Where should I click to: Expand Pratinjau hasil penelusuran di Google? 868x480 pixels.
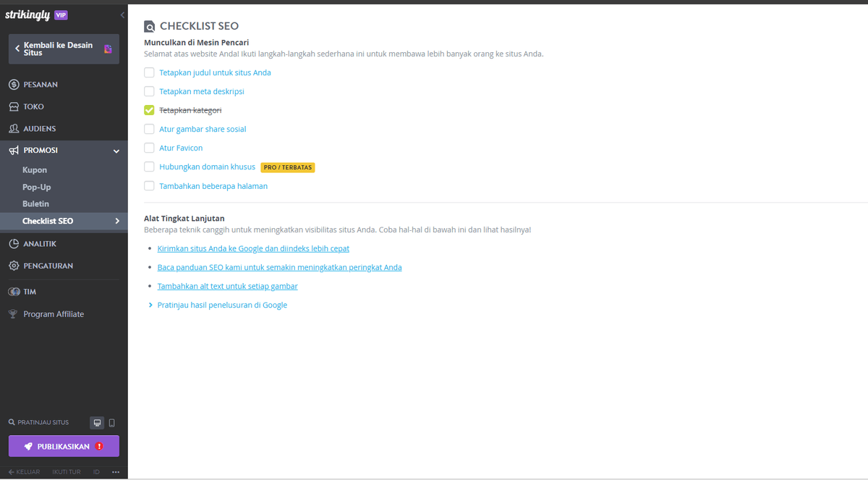point(149,305)
